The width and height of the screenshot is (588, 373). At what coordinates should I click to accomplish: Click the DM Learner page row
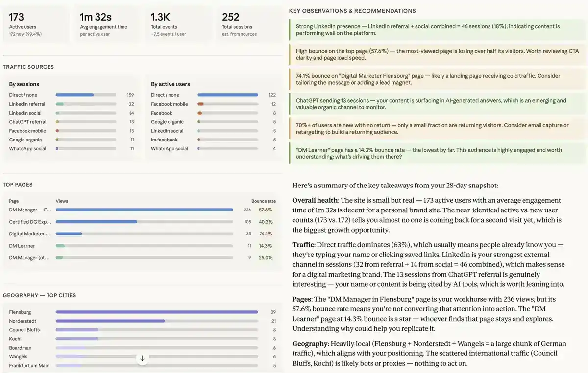[143, 246]
